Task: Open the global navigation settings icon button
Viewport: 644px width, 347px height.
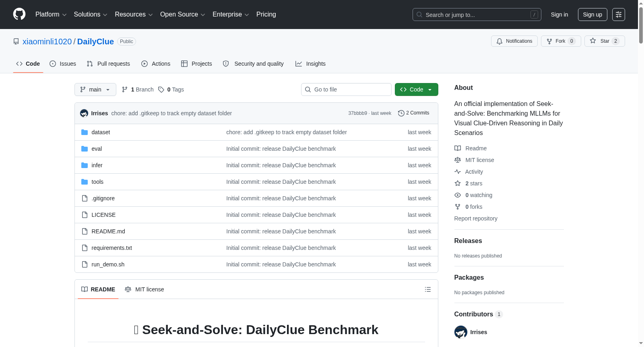Action: (619, 15)
